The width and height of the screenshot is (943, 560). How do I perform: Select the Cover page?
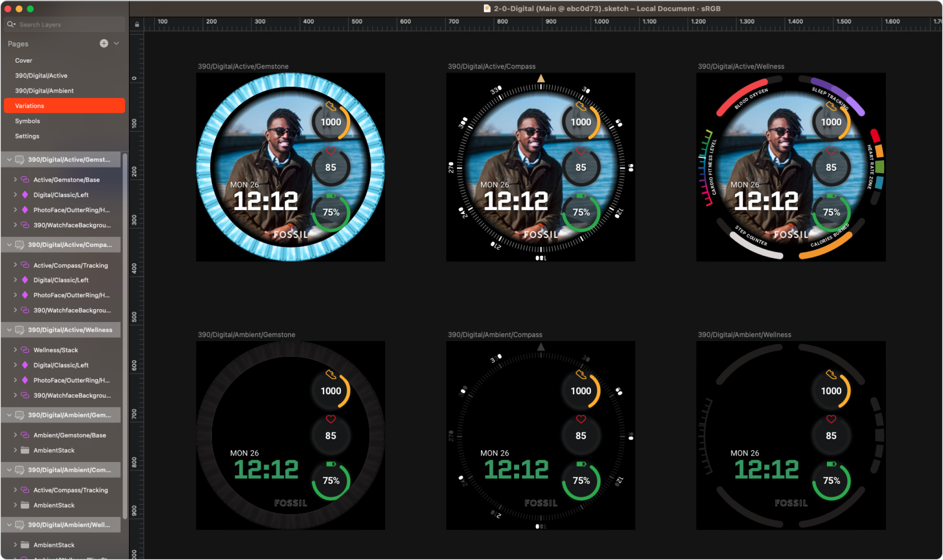click(x=24, y=61)
